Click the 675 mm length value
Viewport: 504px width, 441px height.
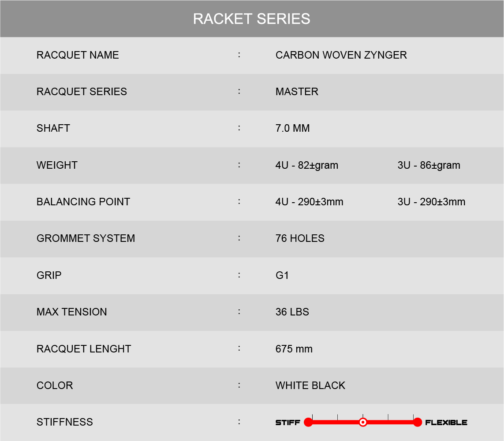point(294,349)
